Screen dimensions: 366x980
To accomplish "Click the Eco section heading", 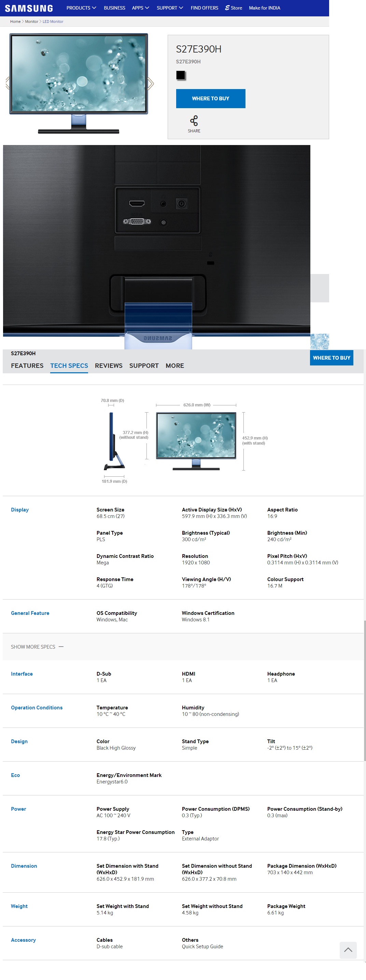I will click(15, 775).
